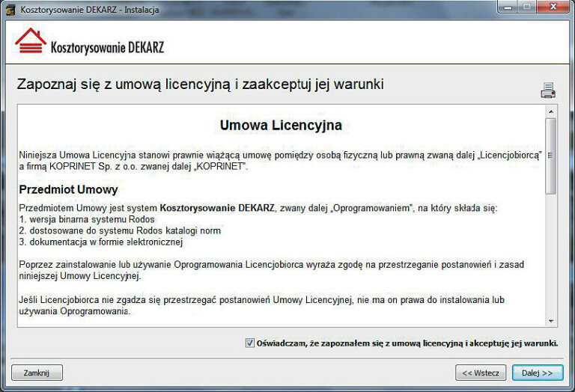Click list item '1. wersja binarna systemu Rodos'
This screenshot has height=392, width=575.
click(87, 219)
